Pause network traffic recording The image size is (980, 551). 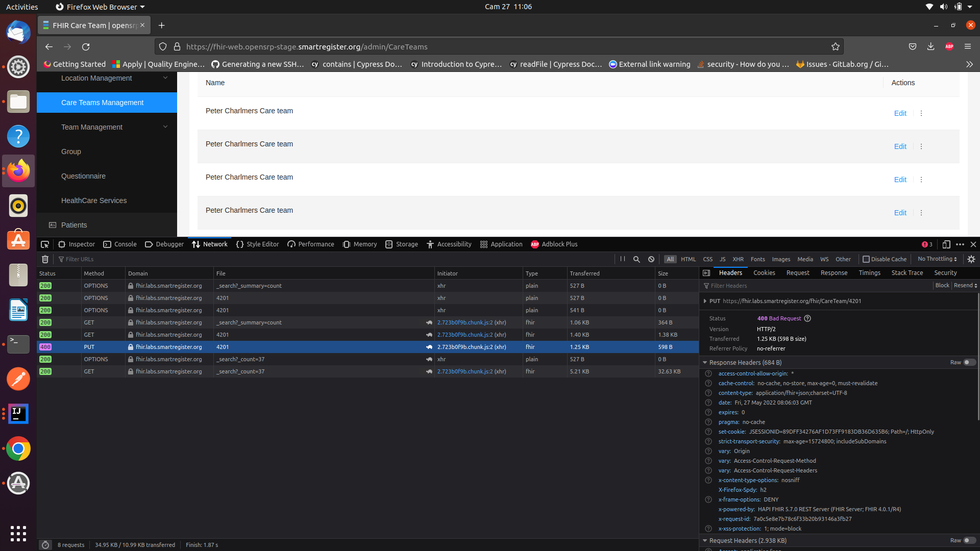point(622,259)
